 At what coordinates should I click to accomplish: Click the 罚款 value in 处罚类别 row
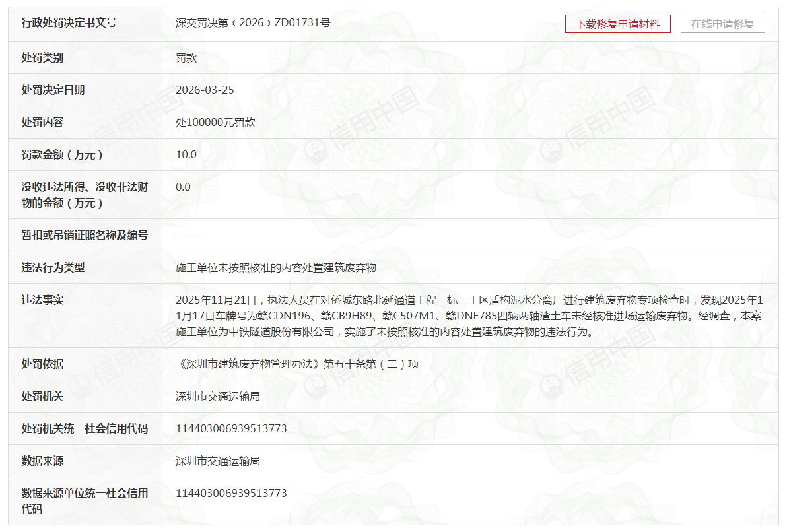[186, 58]
